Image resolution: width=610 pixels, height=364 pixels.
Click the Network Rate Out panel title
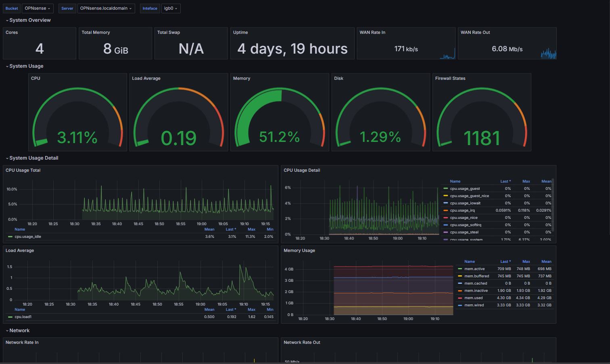pyautogui.click(x=302, y=342)
